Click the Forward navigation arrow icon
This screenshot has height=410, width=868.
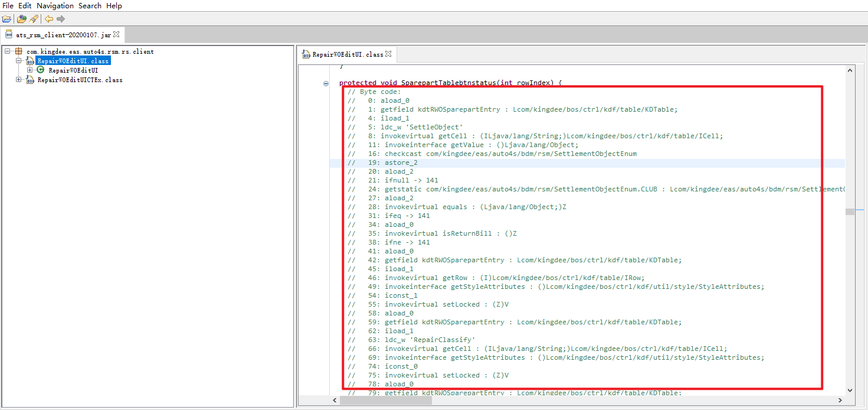61,19
